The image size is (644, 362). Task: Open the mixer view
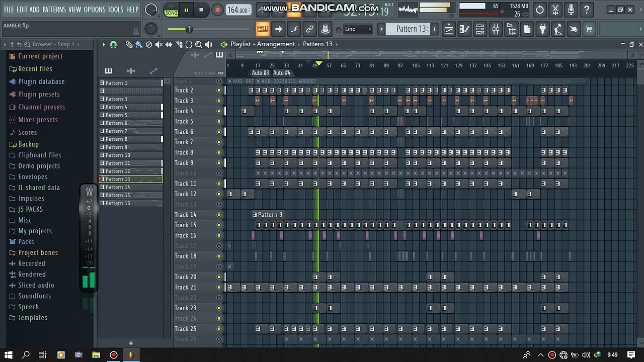(x=496, y=29)
